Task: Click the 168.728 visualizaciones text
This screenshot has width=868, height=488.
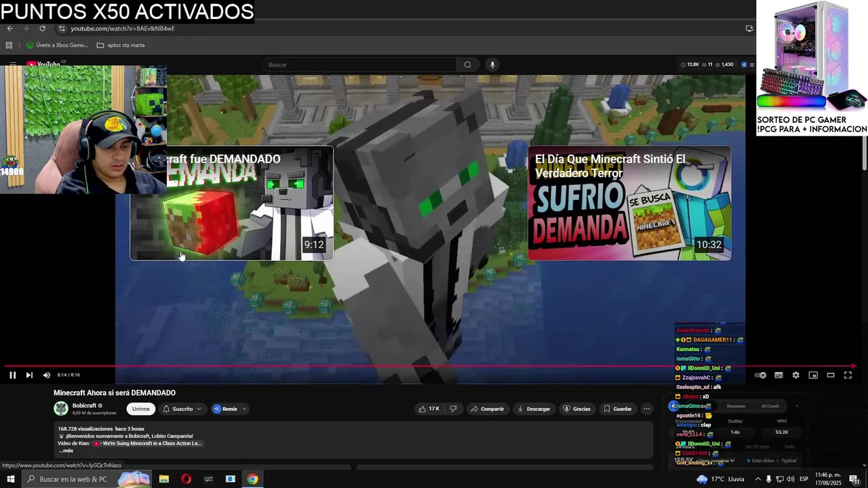Action: pos(87,428)
